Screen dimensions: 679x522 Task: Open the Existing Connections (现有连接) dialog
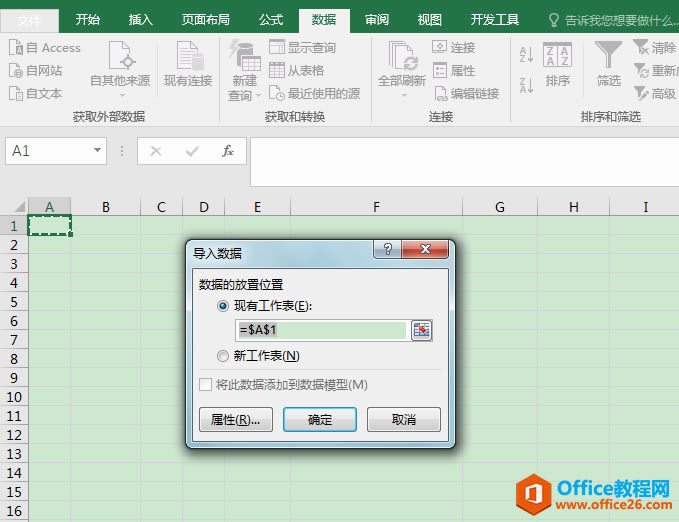pyautogui.click(x=188, y=64)
